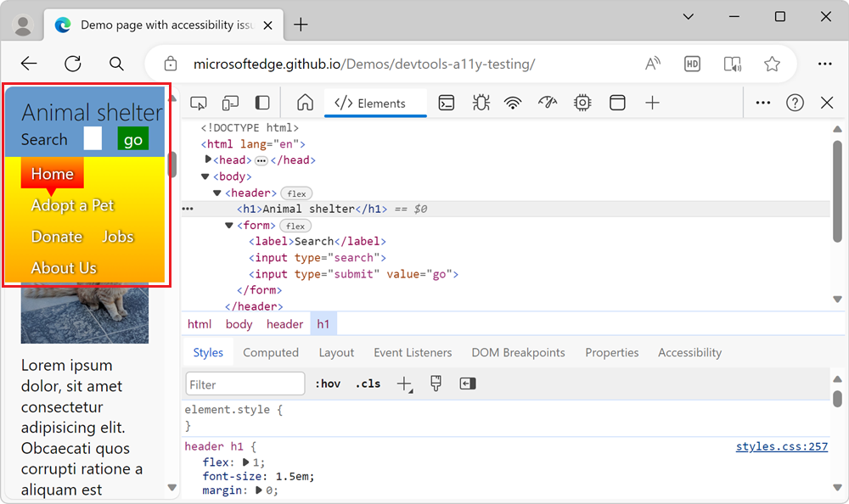Add a new tool with the plus icon
Screen dimensions: 849x504
(x=653, y=102)
